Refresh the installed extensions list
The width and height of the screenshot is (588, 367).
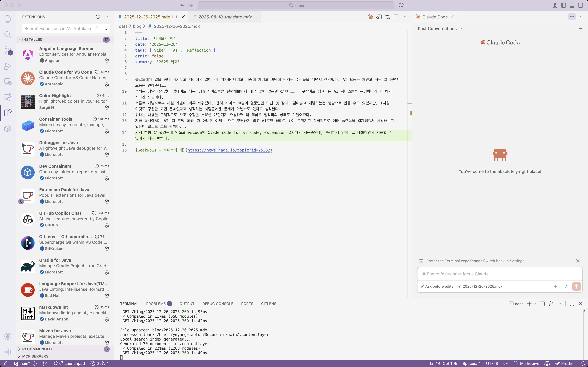98,17
